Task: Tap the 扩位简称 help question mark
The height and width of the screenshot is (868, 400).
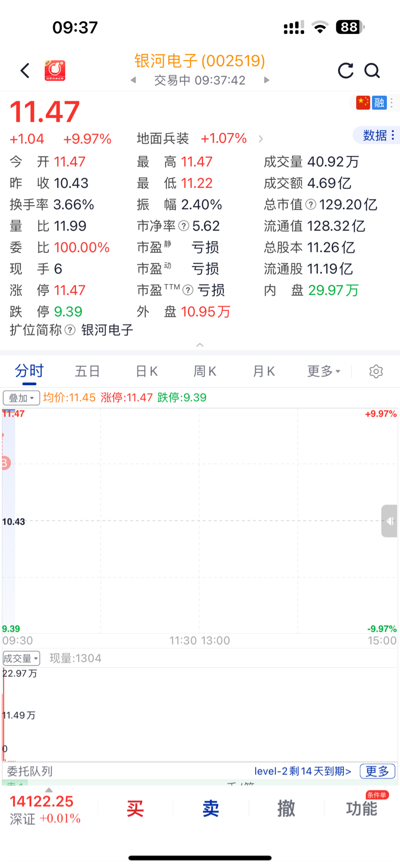Action: coord(70,330)
